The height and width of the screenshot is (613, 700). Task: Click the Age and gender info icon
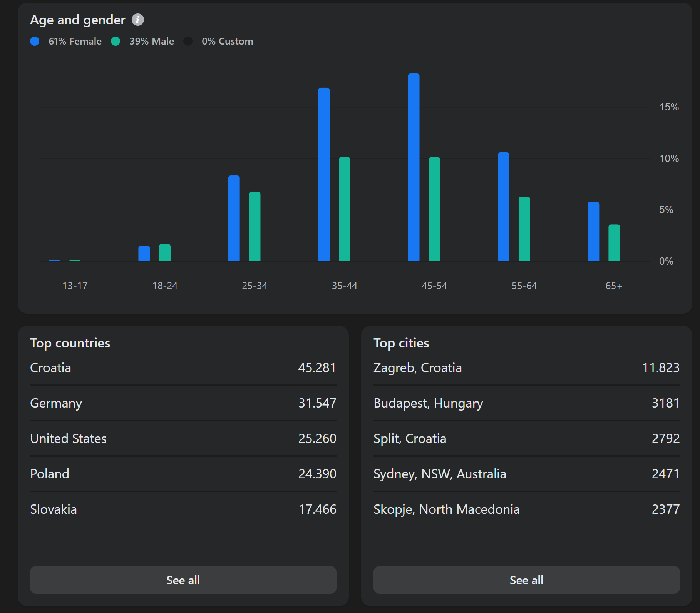point(137,20)
